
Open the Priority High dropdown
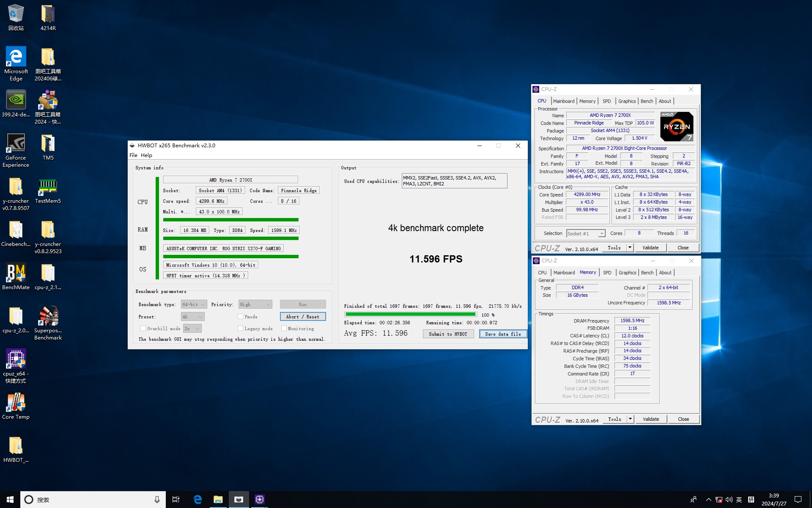pos(255,304)
